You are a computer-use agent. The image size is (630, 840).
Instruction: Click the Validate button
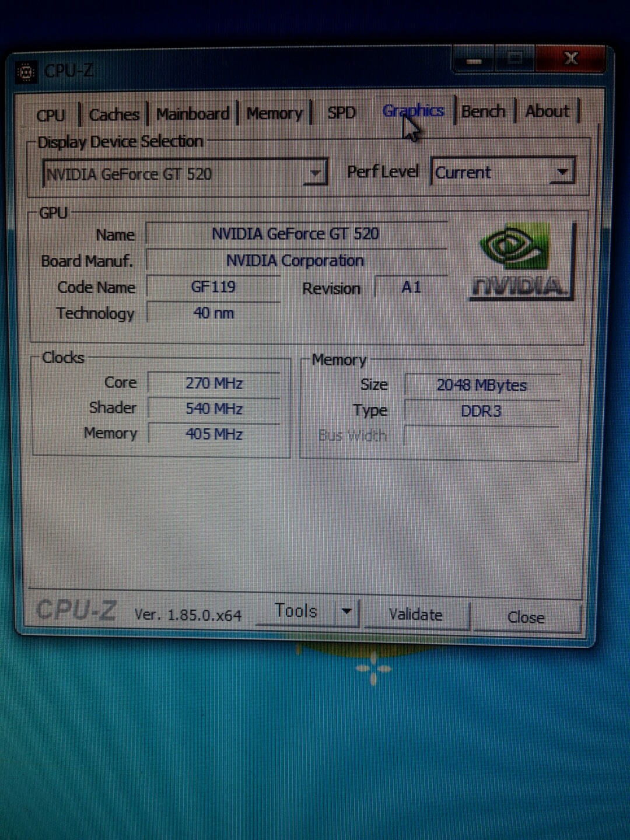click(x=416, y=614)
